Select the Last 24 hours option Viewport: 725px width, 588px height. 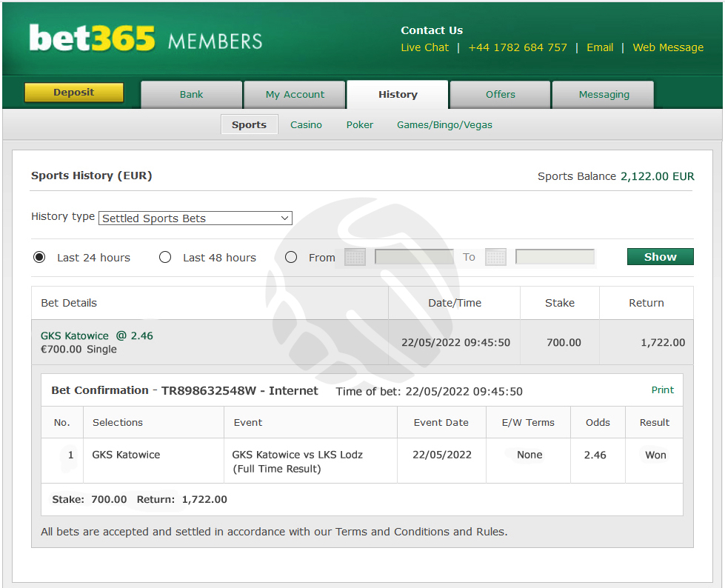[39, 257]
